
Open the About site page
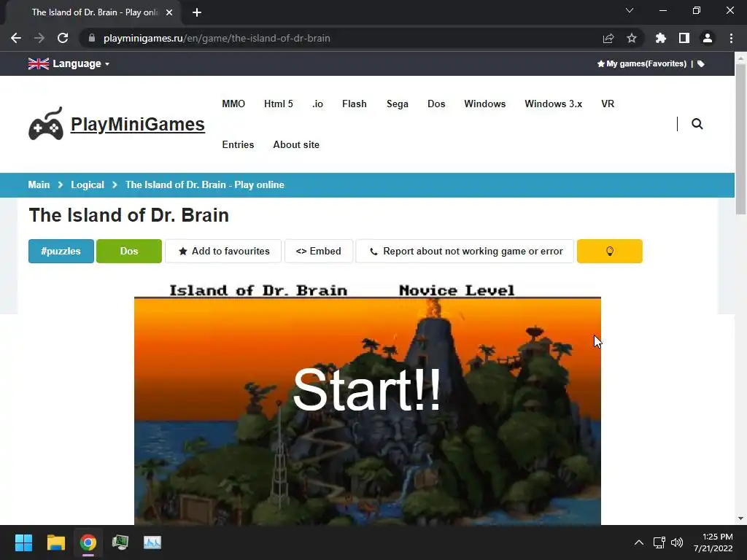(296, 145)
